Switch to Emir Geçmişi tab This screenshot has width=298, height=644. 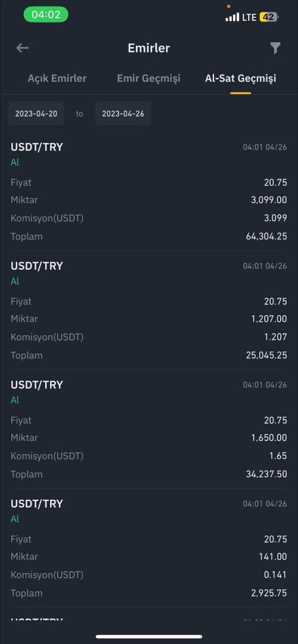point(148,78)
